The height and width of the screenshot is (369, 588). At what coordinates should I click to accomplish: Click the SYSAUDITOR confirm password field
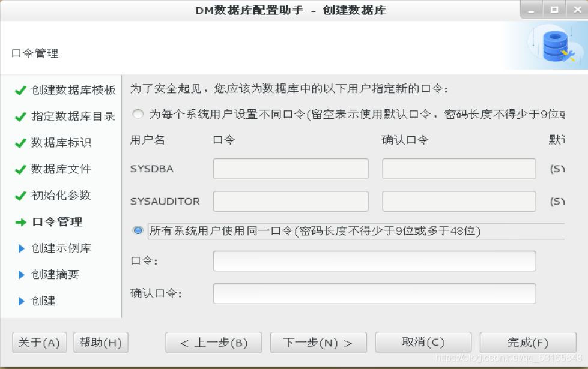coord(459,201)
